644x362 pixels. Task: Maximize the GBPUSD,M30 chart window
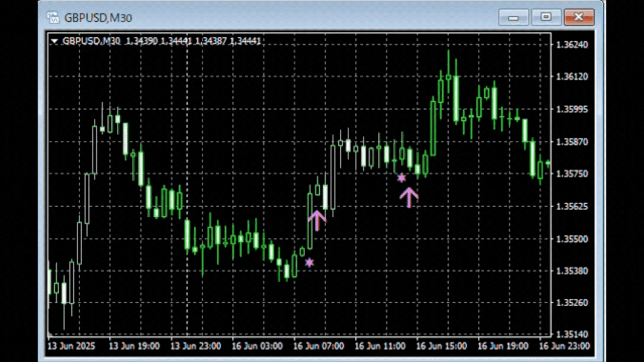click(546, 17)
